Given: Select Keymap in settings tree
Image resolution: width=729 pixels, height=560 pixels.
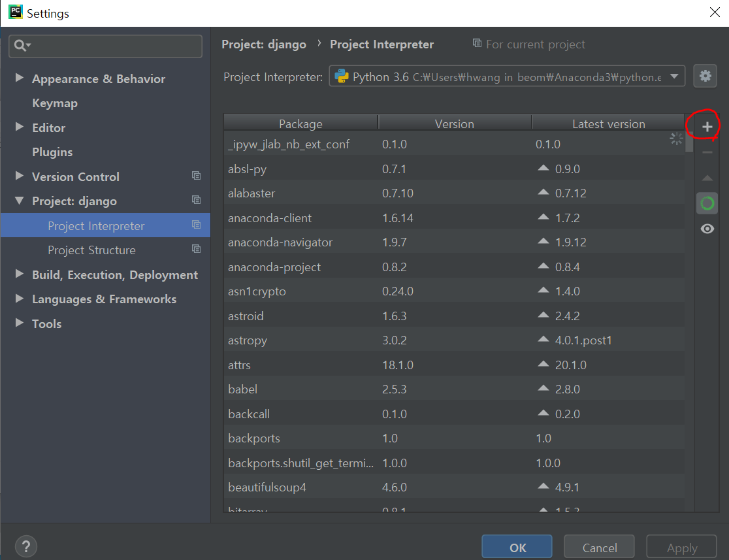Looking at the screenshot, I should 55,103.
